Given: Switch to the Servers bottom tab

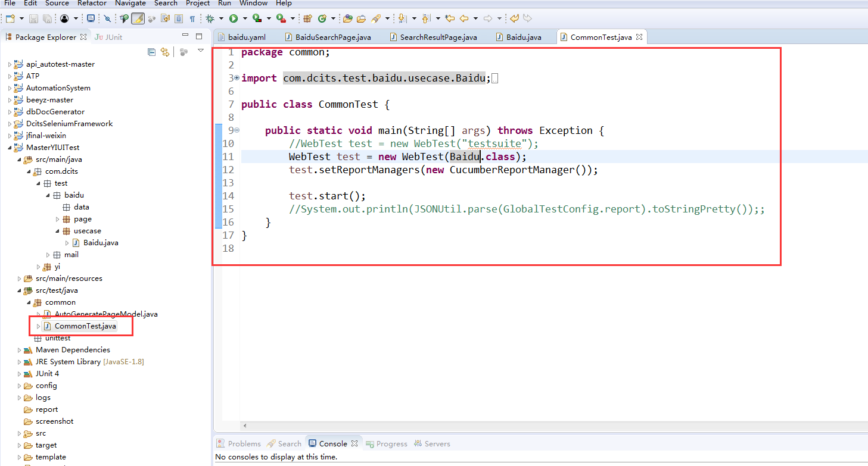Looking at the screenshot, I should (432, 444).
